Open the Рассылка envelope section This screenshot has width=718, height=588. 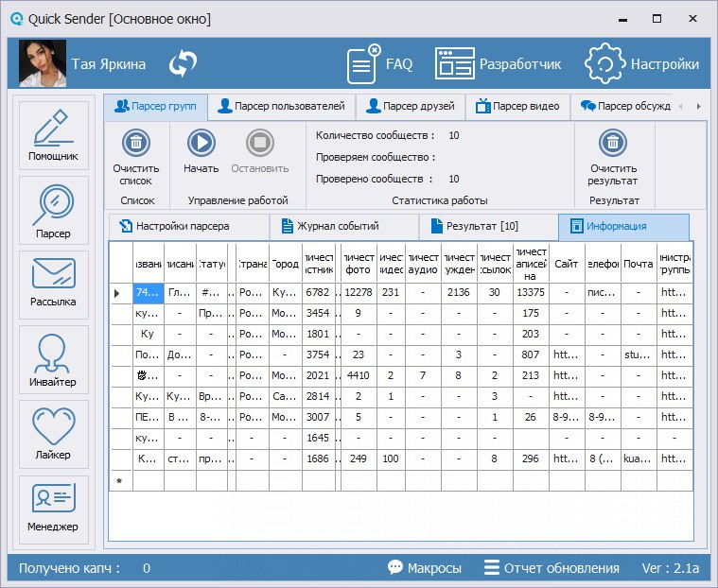point(53,285)
